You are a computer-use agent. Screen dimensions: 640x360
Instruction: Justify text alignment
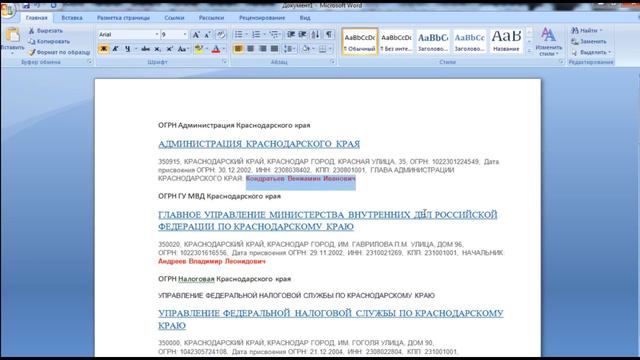click(275, 49)
